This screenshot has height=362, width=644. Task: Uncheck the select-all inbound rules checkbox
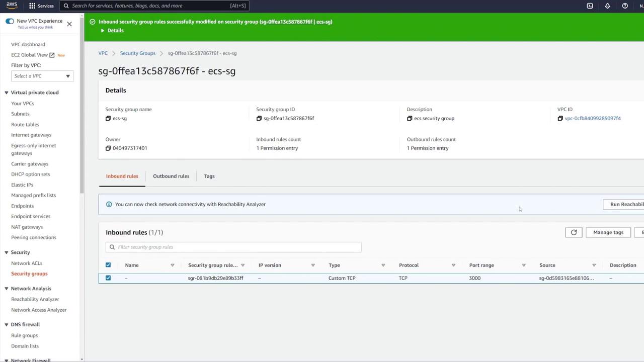[x=108, y=265]
